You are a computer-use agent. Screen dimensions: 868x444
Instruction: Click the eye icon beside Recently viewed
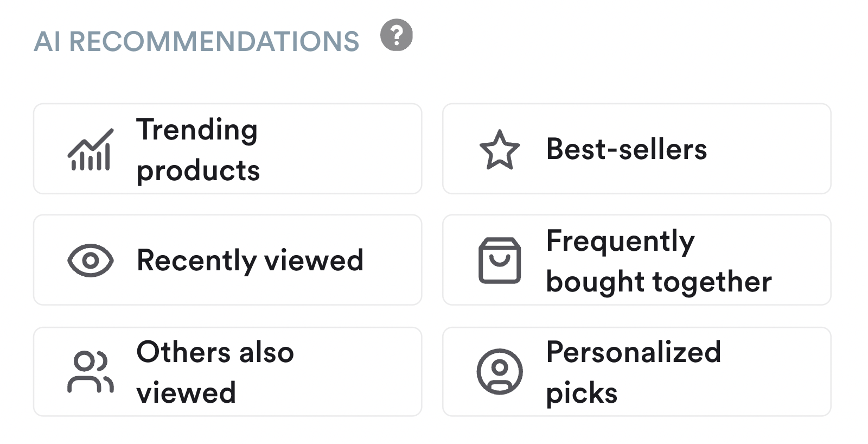pyautogui.click(x=91, y=260)
